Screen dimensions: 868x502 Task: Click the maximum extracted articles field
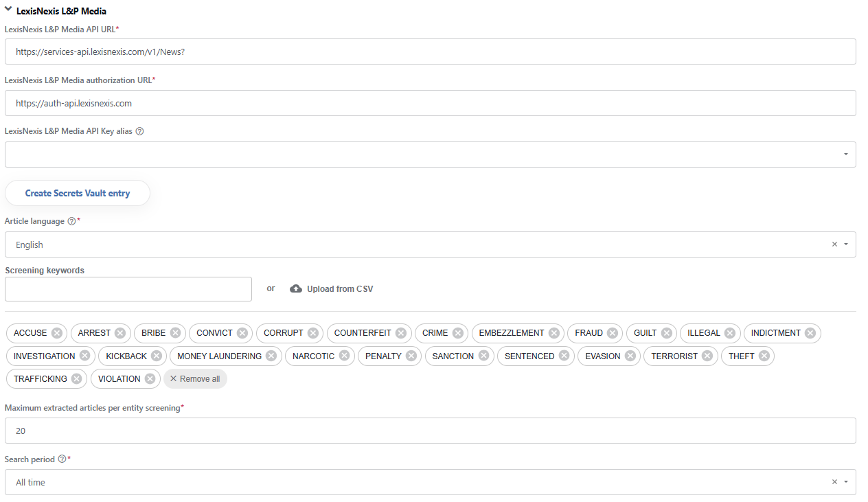430,431
